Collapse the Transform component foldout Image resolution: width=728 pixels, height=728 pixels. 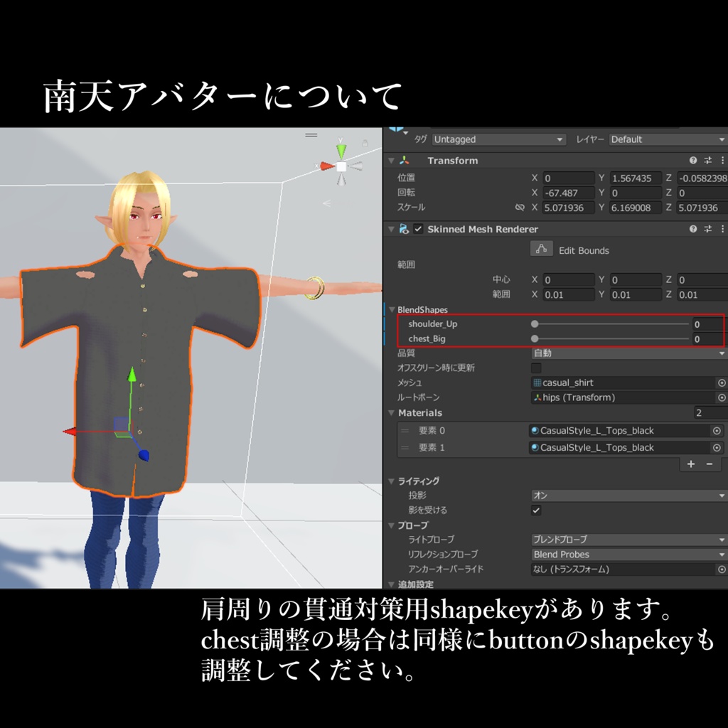click(x=392, y=161)
